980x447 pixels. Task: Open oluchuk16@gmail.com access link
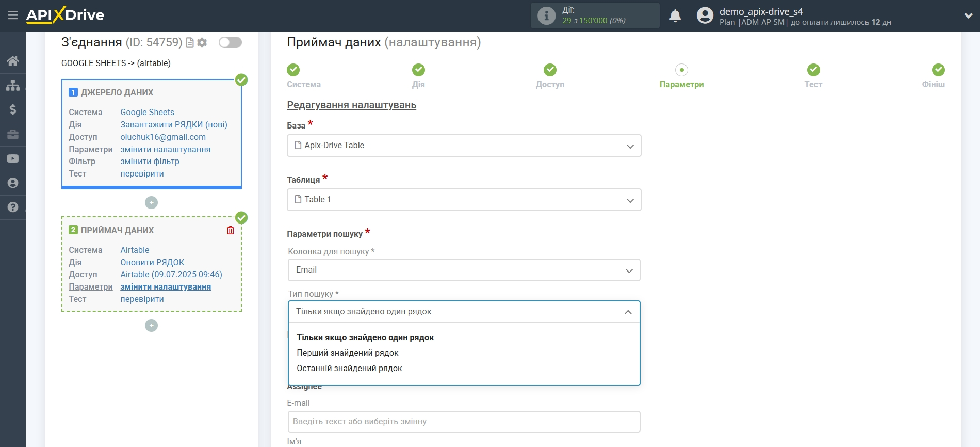tap(163, 137)
